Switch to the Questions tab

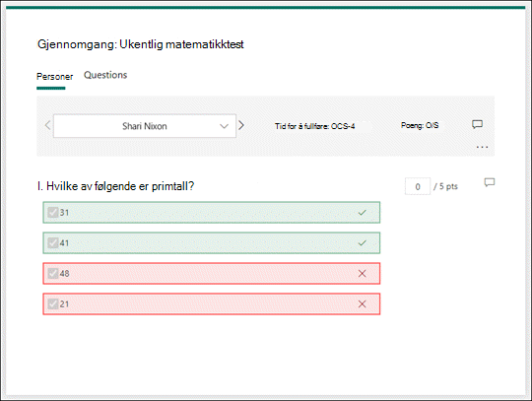105,75
